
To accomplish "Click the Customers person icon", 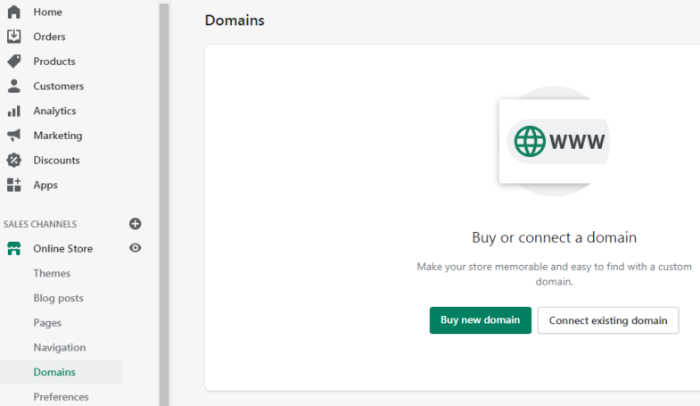I will [x=14, y=86].
